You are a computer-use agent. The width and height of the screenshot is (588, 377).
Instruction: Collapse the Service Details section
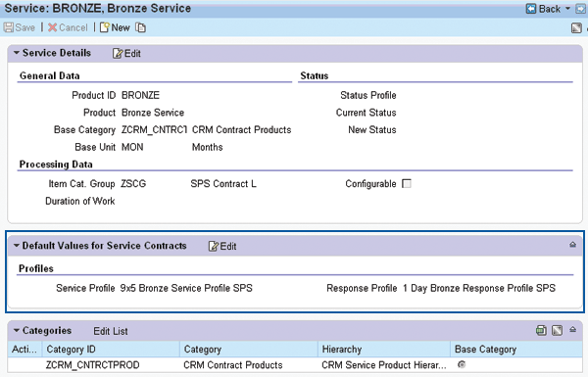point(17,53)
